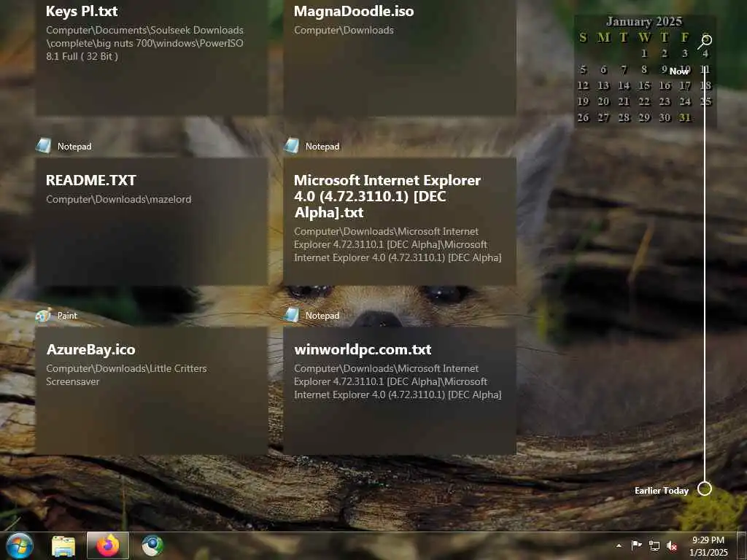Show hidden system tray icons
The height and width of the screenshot is (560, 747).
click(619, 545)
